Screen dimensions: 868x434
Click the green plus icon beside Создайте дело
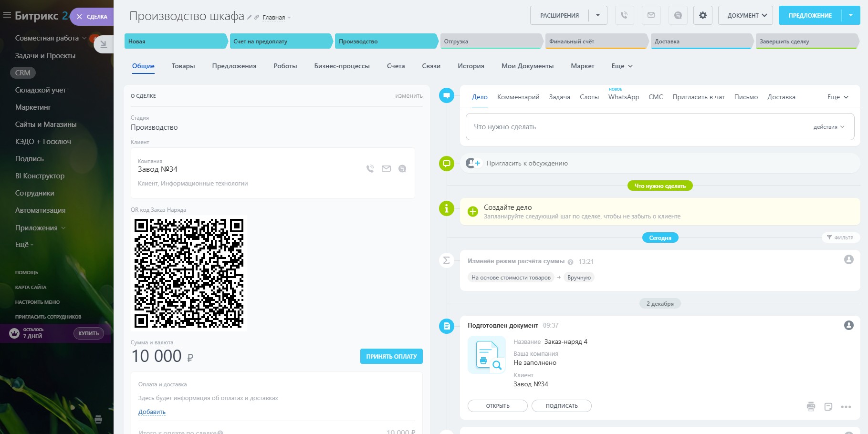click(x=472, y=211)
